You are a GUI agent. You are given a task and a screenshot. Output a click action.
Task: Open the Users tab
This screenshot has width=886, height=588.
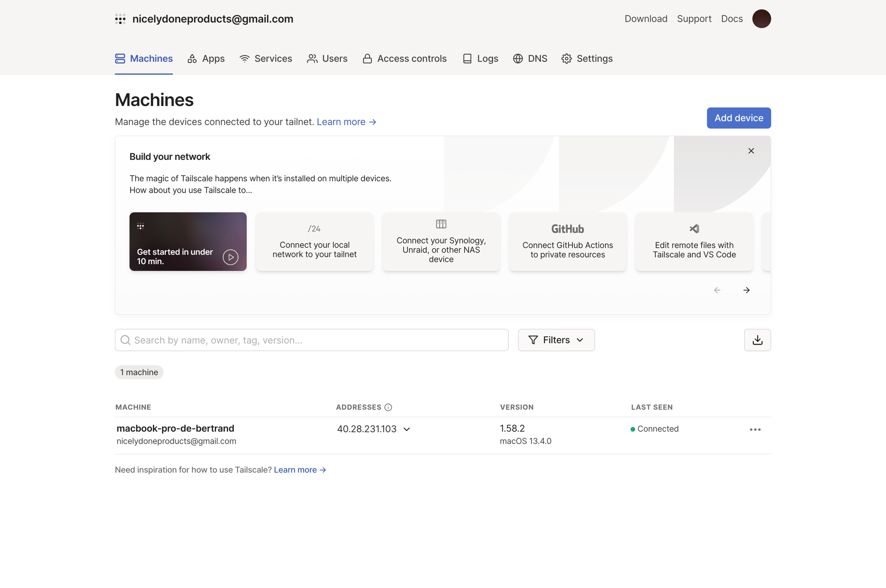(327, 58)
